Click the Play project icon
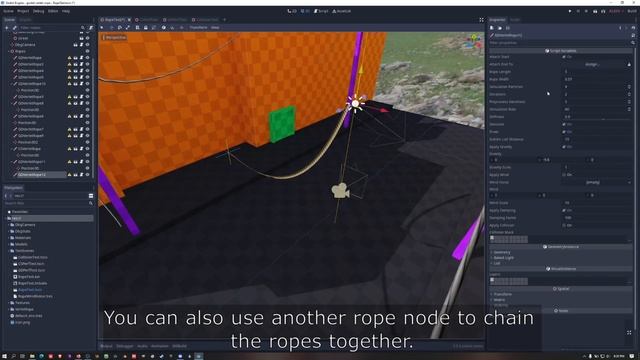 coord(570,11)
